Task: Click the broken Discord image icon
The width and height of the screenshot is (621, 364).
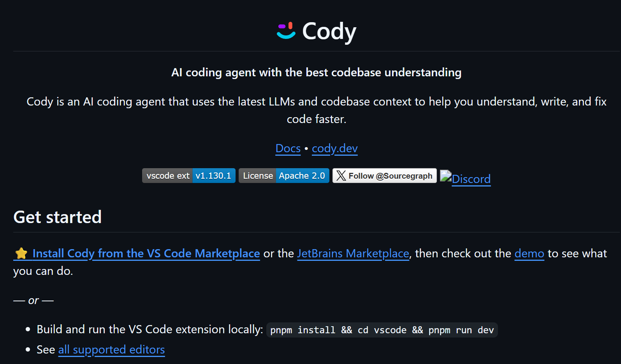Action: [x=446, y=176]
